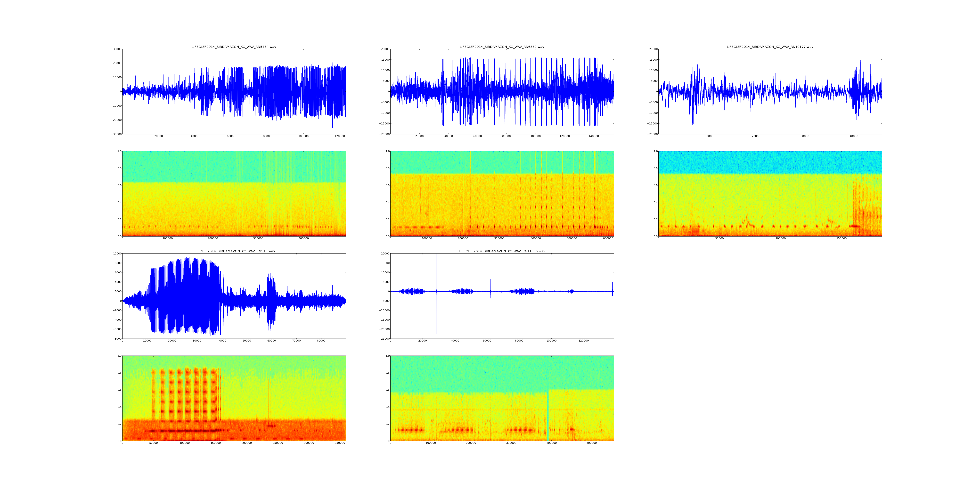Select the RN10177 waveform plot
Image resolution: width=980 pixels, height=490 pixels.
click(x=770, y=91)
